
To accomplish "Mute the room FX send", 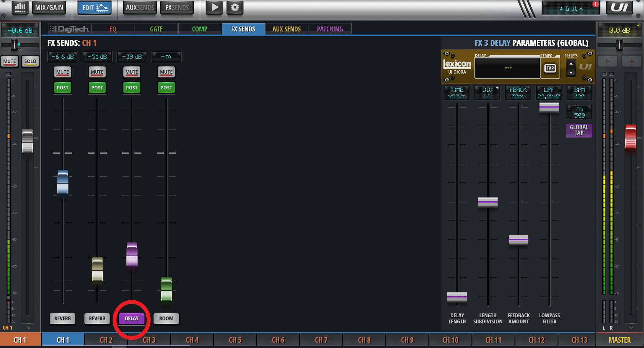I will tap(166, 72).
